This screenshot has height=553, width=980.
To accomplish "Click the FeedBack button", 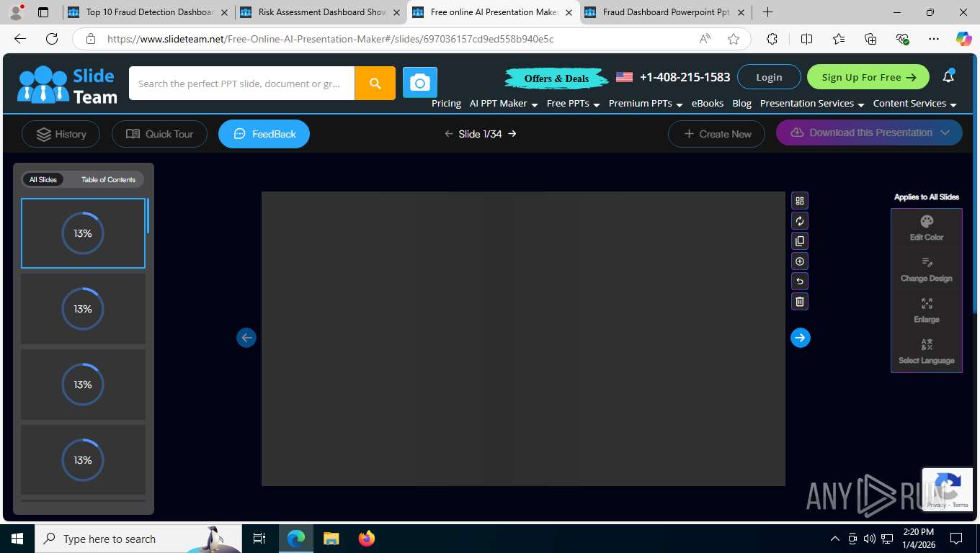I will (x=264, y=134).
